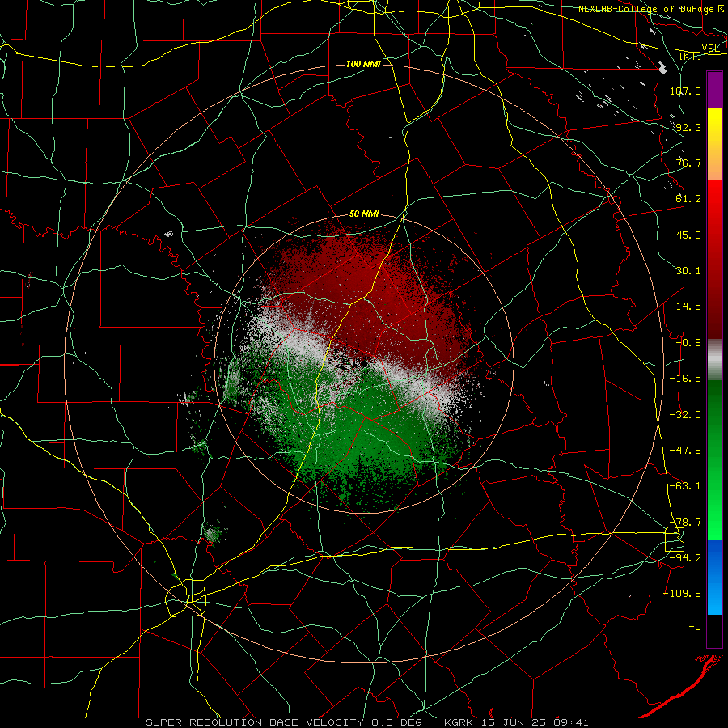The image size is (728, 728).
Task: Click the blue segment of the color bar
Action: tap(714, 577)
